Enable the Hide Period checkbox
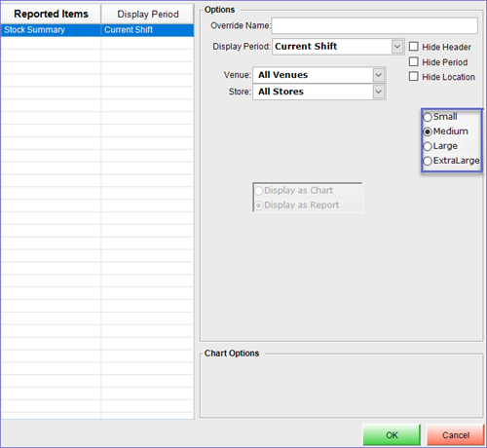Screen dimensions: 487x448 pyautogui.click(x=413, y=61)
